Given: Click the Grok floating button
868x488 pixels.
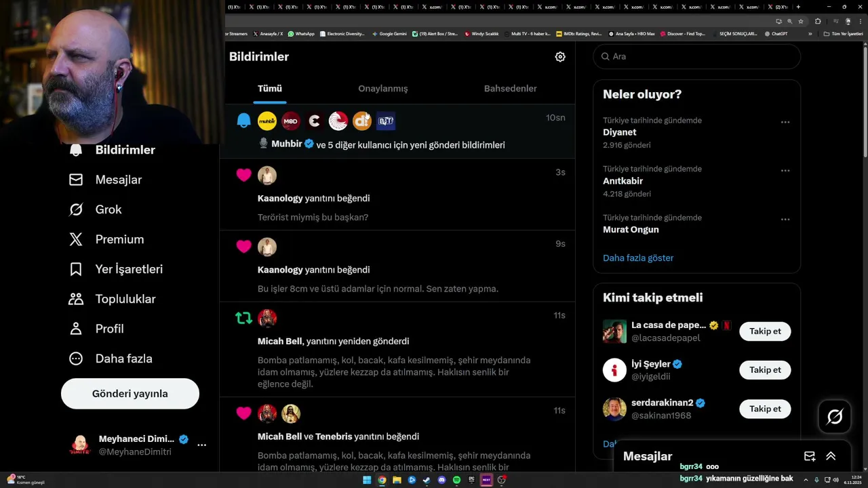Looking at the screenshot, I should [x=835, y=417].
